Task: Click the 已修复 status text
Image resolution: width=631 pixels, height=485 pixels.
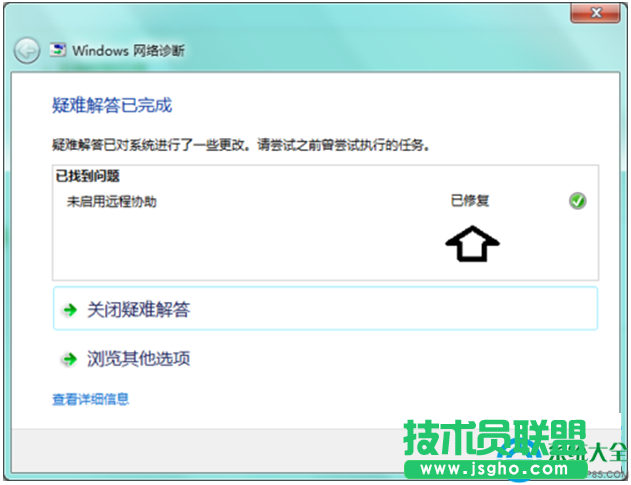Action: coord(470,200)
